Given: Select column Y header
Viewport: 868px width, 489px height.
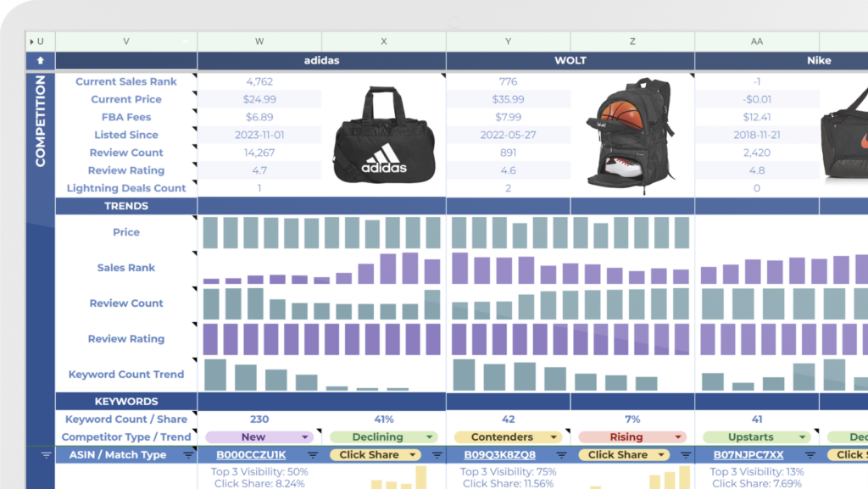Looking at the screenshot, I should 508,42.
